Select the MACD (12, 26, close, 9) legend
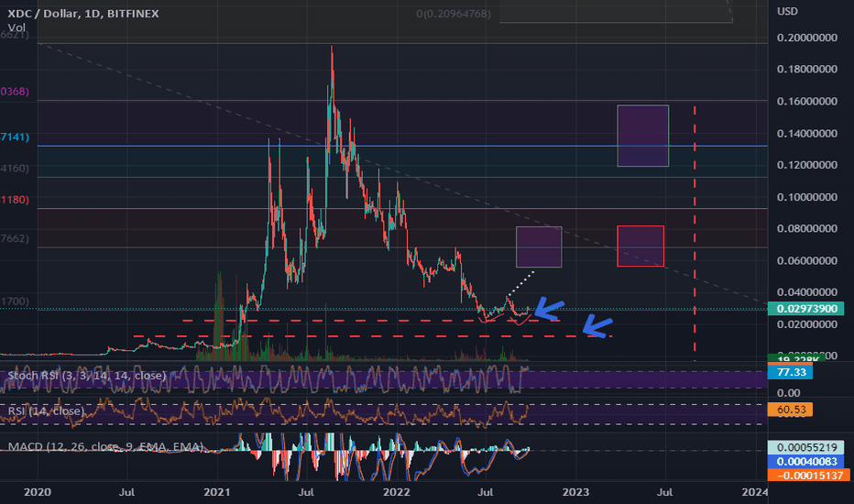 tap(105, 447)
